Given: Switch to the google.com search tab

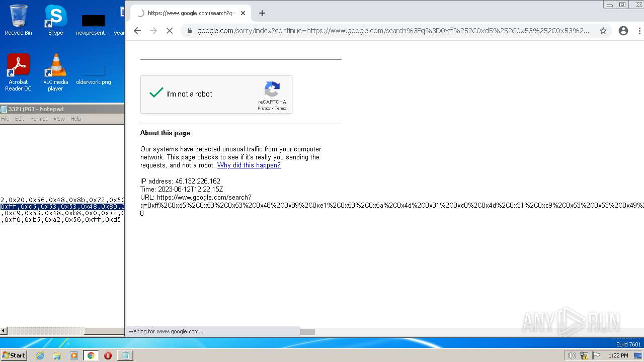Looking at the screenshot, I should pos(191,13).
